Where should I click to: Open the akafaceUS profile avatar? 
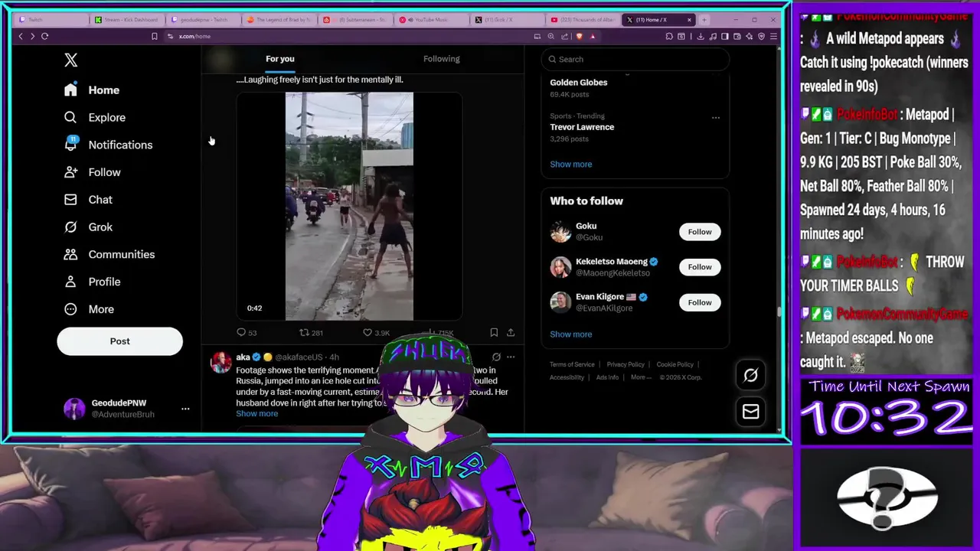click(220, 363)
